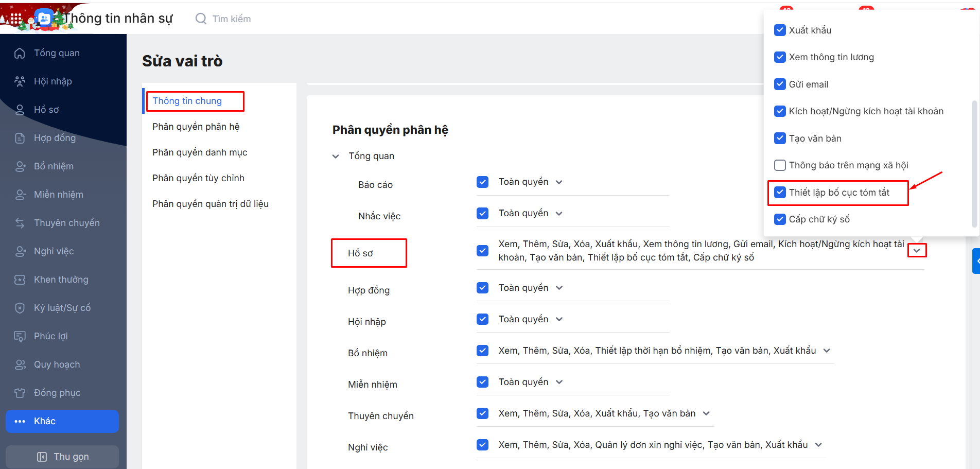This screenshot has width=980, height=469.
Task: Click the Thuyên chuyển arrows icon
Action: click(20, 223)
